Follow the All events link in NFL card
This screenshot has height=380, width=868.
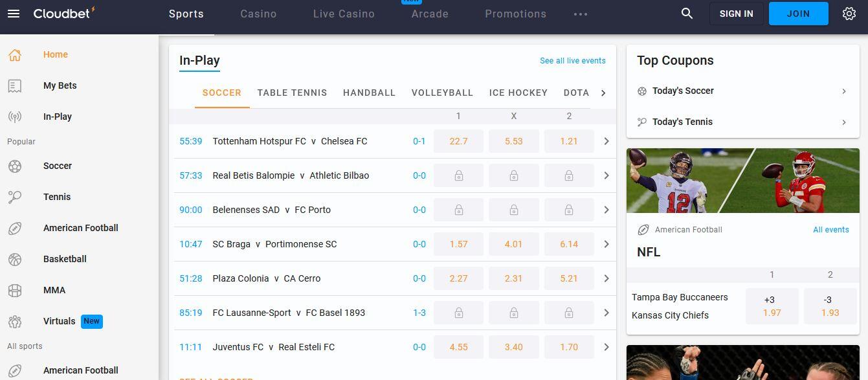831,230
